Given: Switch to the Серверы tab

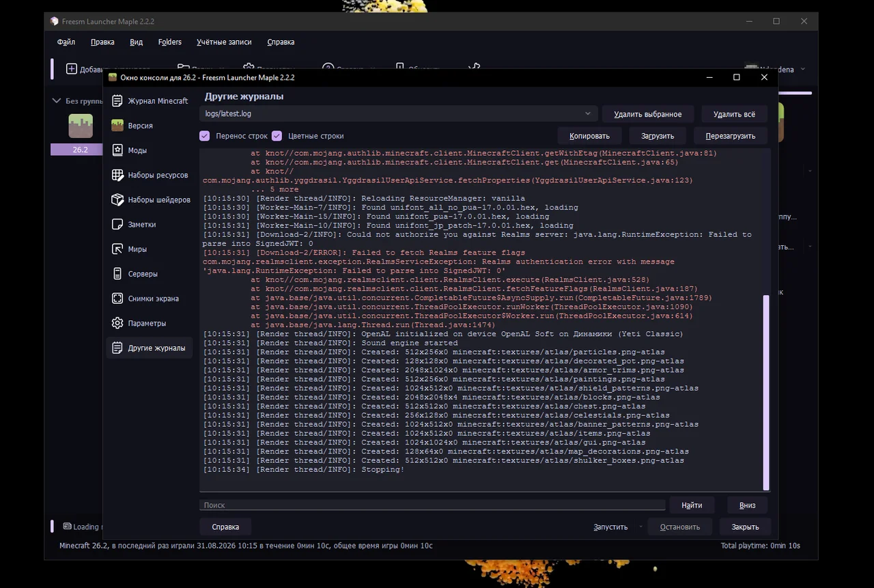Looking at the screenshot, I should click(149, 274).
